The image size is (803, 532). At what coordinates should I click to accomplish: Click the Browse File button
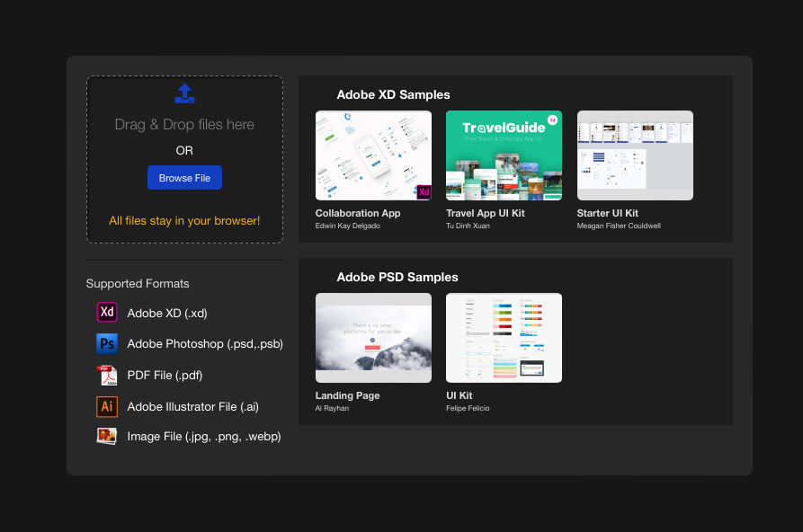point(184,178)
